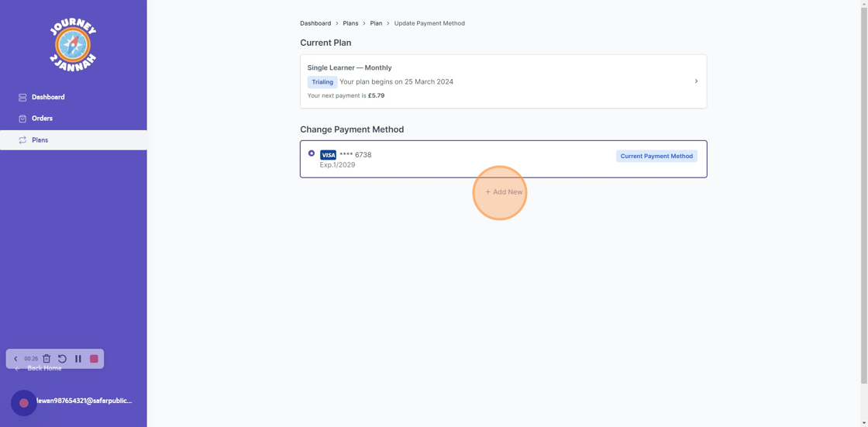Open Dashboard from the sidebar
868x427 pixels.
[48, 97]
